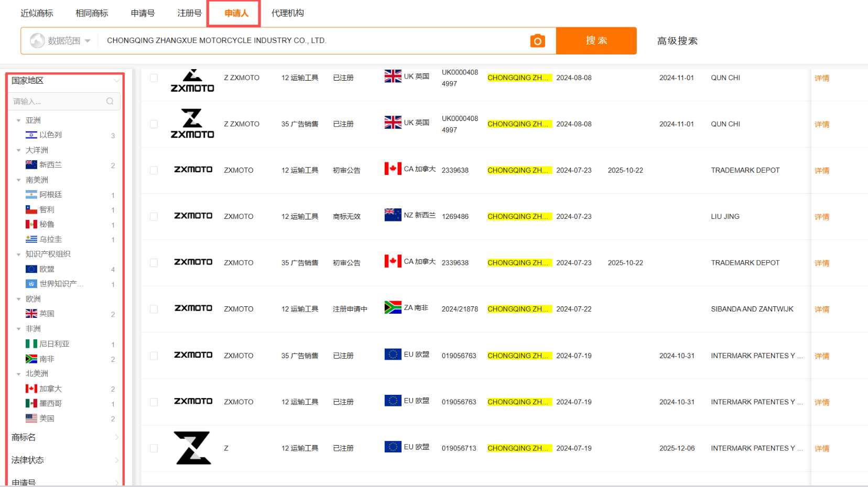
Task: Select the Israel flag filter
Action: tap(31, 135)
